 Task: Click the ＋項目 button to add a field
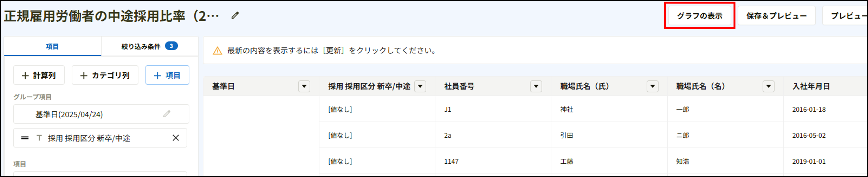tap(167, 75)
